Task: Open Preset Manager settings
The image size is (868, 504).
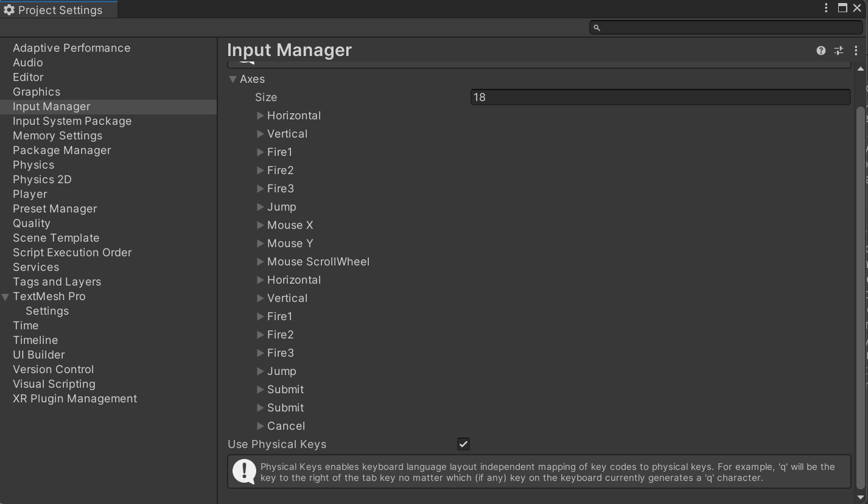Action: (55, 209)
